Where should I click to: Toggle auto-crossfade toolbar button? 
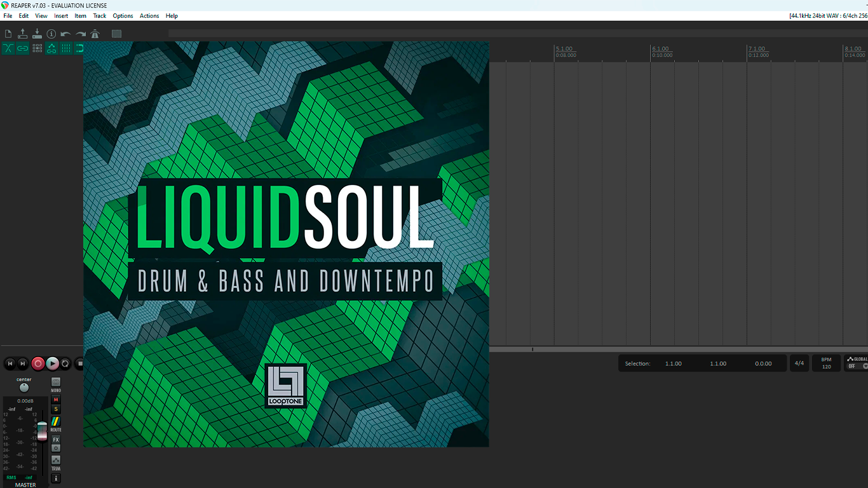(8, 48)
